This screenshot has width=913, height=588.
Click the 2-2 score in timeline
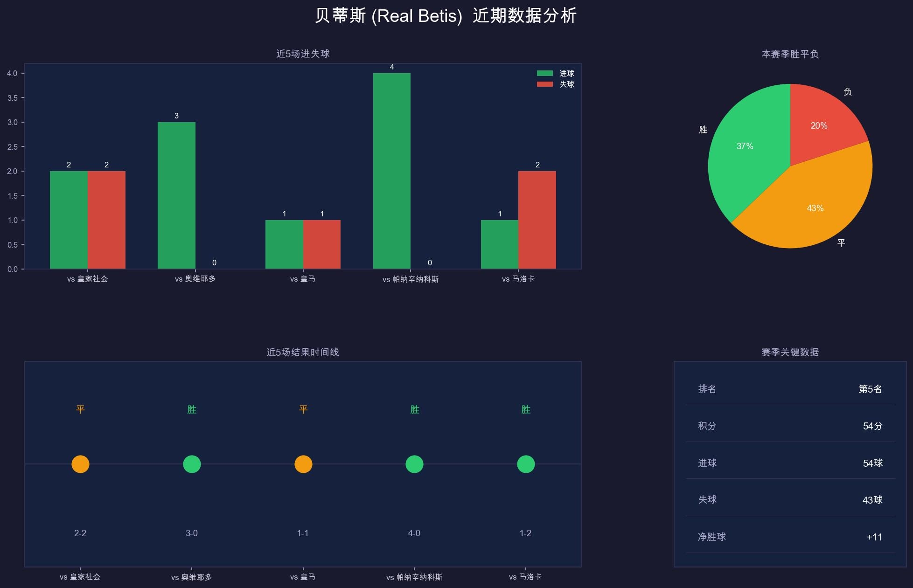click(80, 533)
